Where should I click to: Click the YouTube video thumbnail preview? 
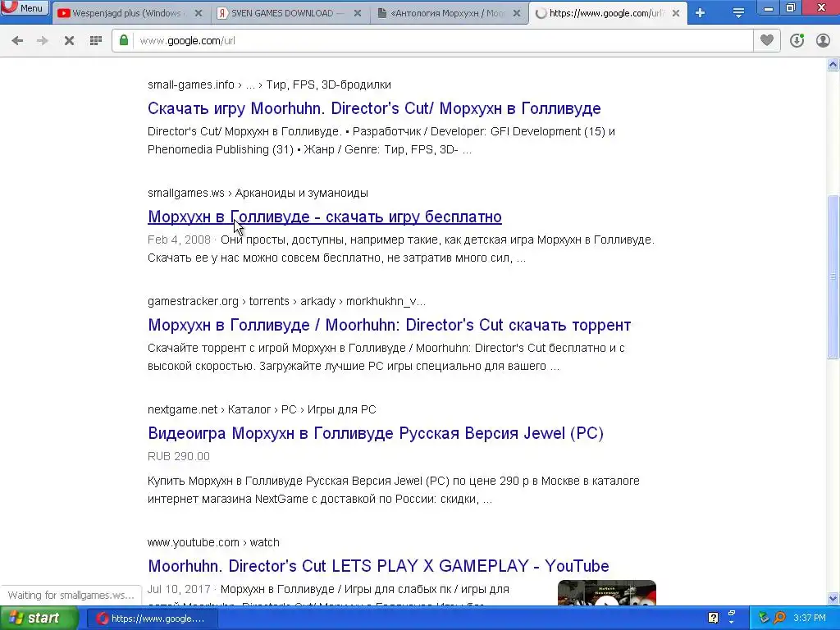click(x=606, y=592)
